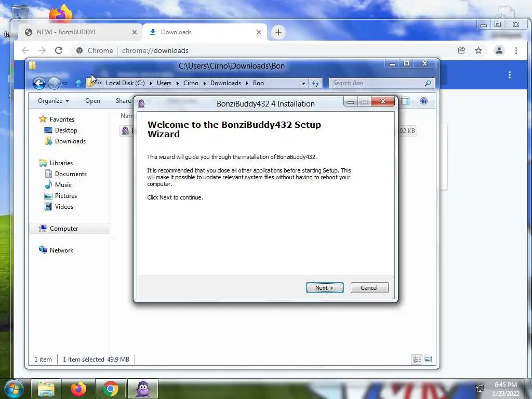Click the BonziBuddy installer title bar icon
This screenshot has height=399, width=532.
click(x=141, y=103)
